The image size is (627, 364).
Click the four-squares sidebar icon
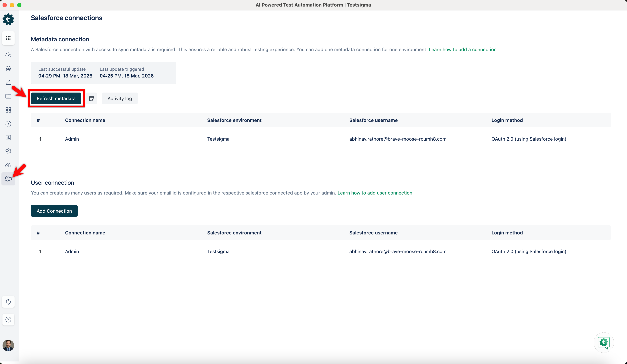tap(8, 110)
